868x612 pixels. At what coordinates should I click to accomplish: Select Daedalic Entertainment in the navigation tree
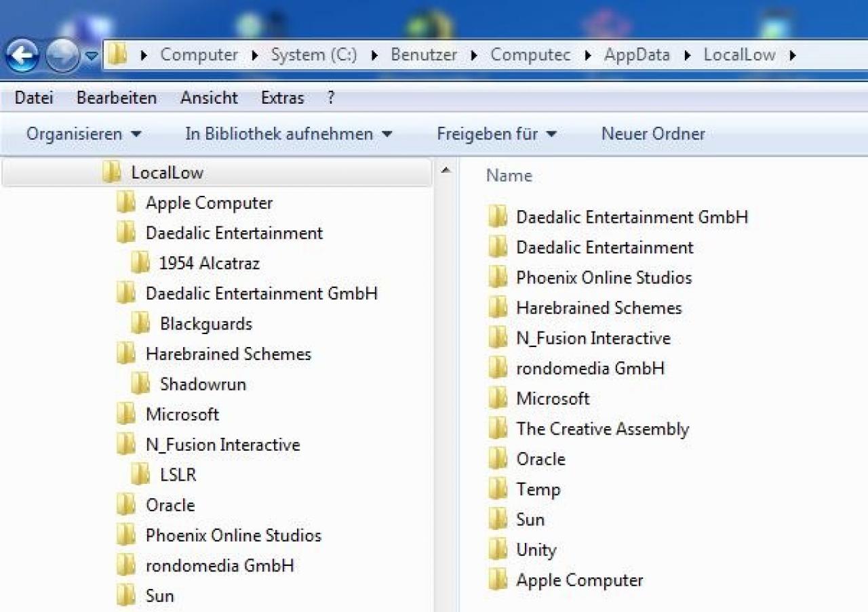coord(234,233)
